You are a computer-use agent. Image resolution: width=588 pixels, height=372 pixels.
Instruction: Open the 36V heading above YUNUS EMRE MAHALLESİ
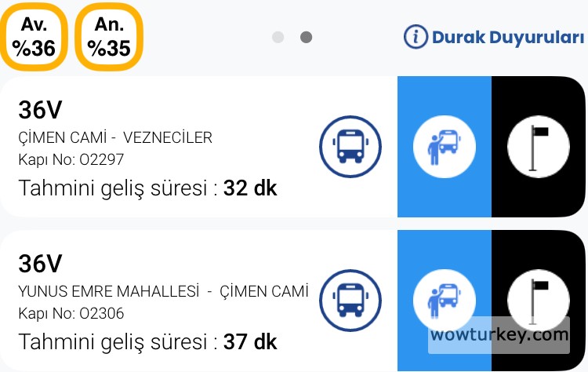coord(40,264)
